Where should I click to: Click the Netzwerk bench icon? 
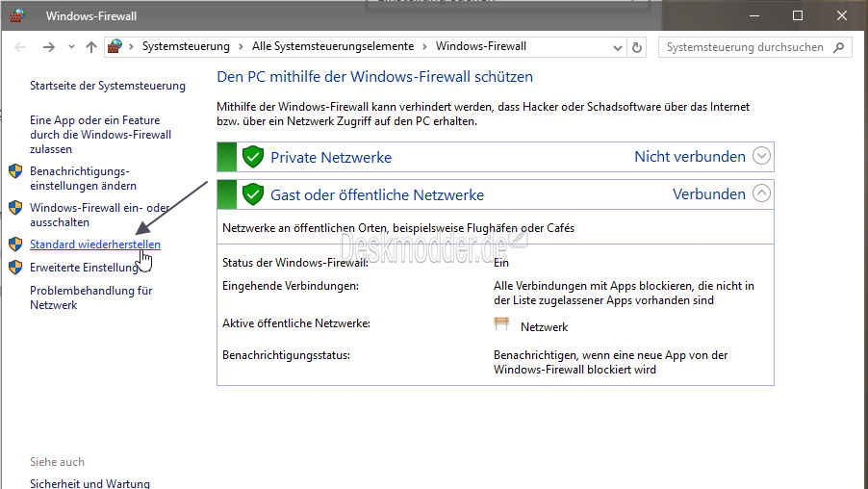click(x=501, y=323)
